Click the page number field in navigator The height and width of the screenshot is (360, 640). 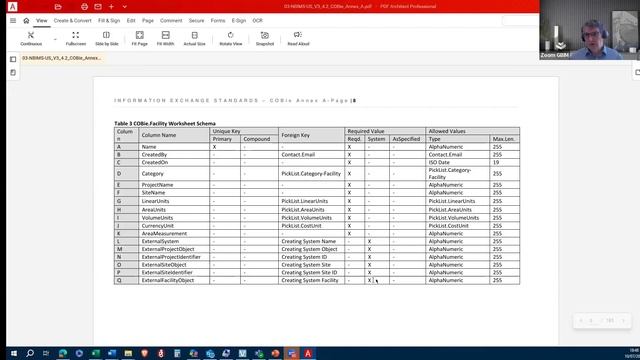pos(591,320)
